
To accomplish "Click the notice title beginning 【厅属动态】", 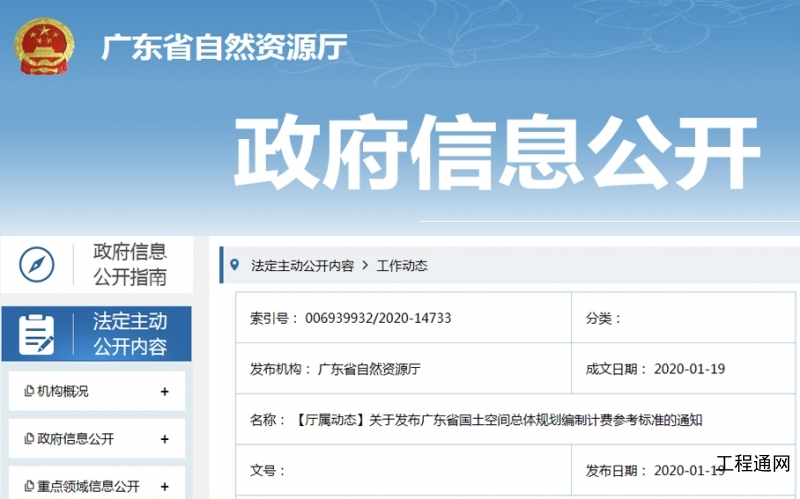I will (497, 420).
